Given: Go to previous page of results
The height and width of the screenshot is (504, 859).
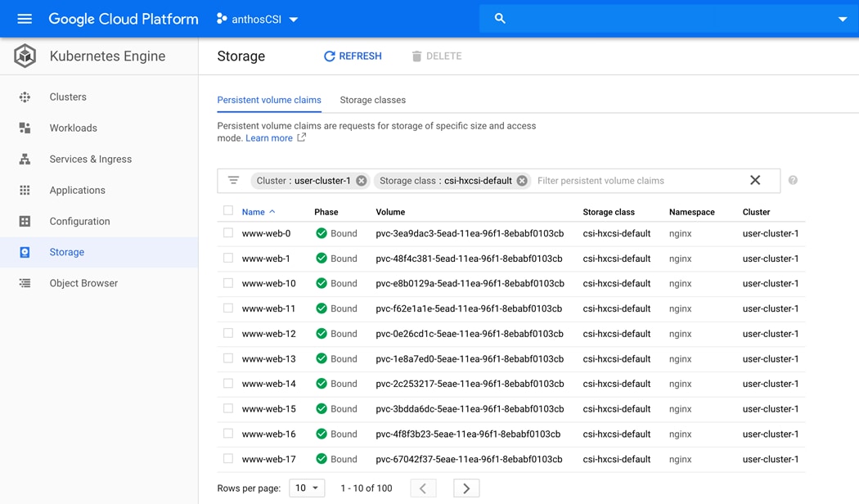Looking at the screenshot, I should (423, 488).
